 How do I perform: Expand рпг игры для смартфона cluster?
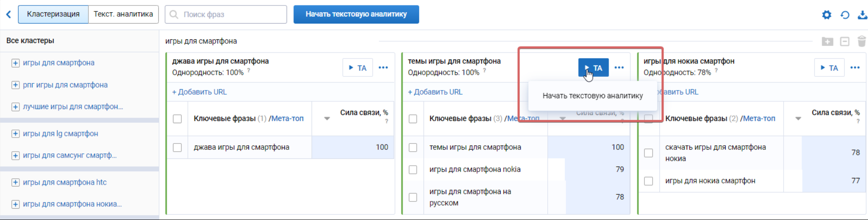pyautogui.click(x=15, y=85)
